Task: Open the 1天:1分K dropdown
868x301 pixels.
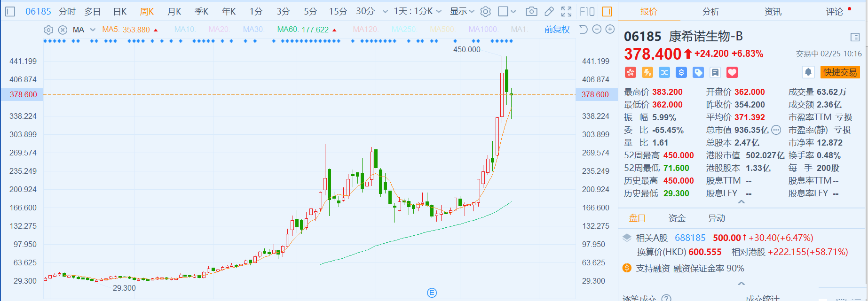Action: [418, 11]
